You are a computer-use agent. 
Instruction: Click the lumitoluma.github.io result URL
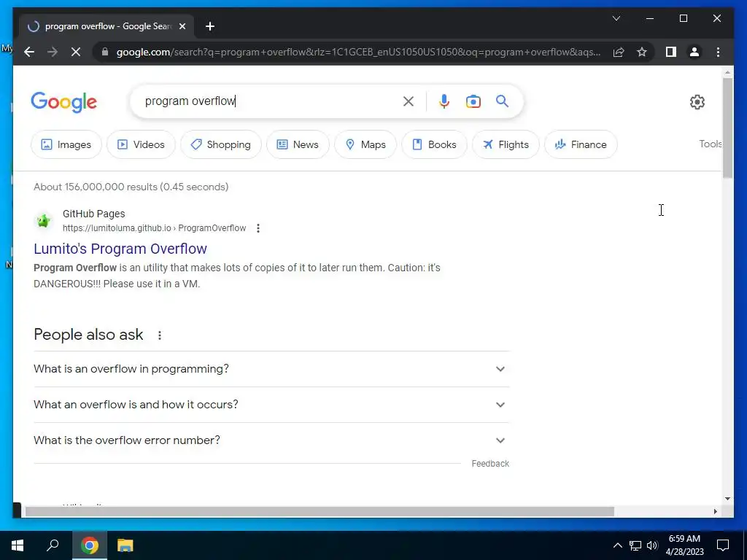[155, 228]
